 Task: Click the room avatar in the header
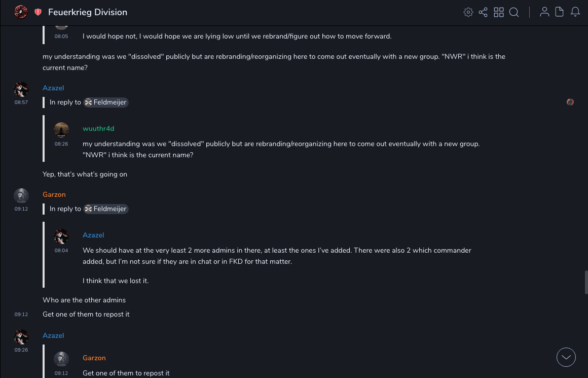[21, 12]
